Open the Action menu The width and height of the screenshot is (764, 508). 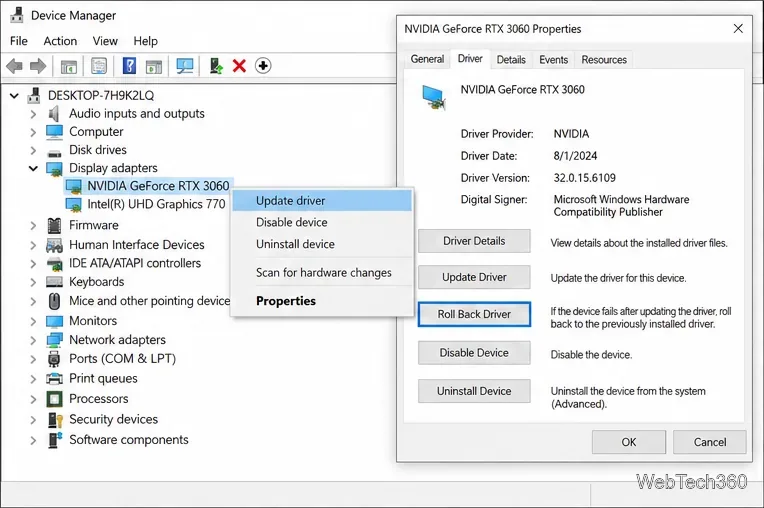[60, 41]
